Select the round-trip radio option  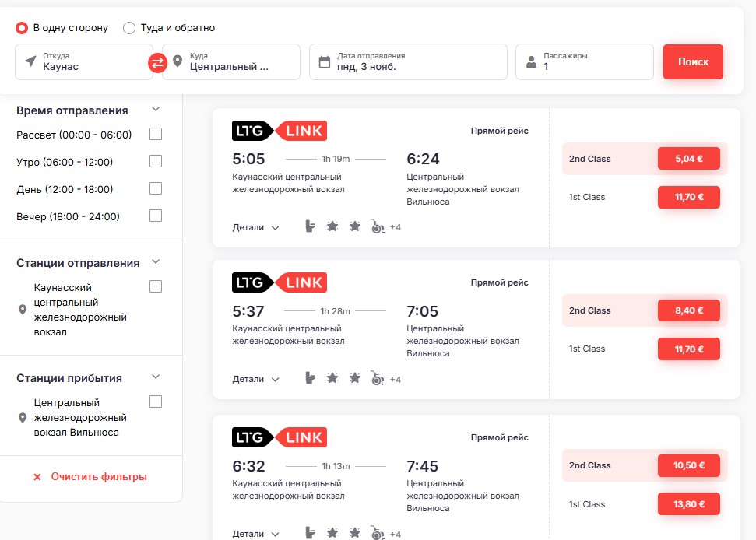(x=129, y=28)
